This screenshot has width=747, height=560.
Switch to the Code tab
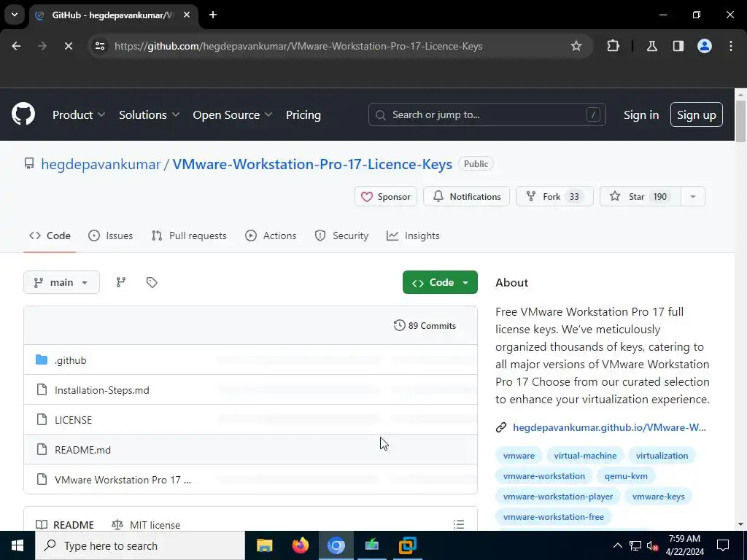click(50, 236)
